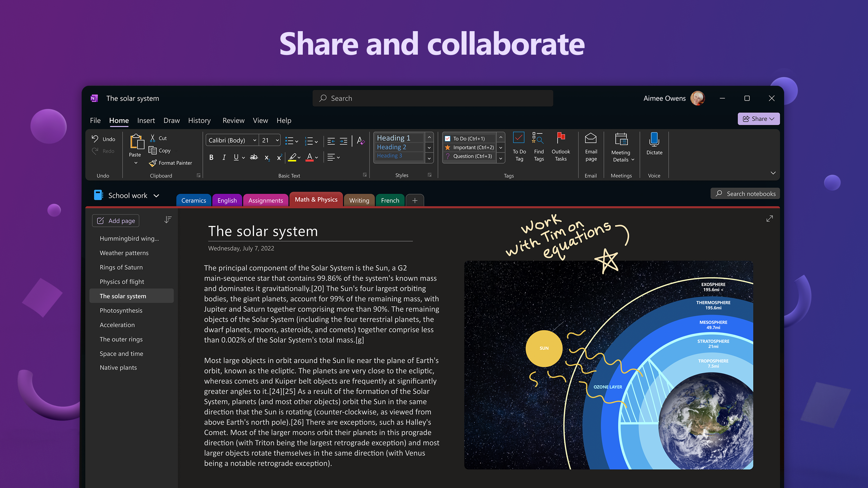Select The solar system page in sidebar

click(x=123, y=295)
